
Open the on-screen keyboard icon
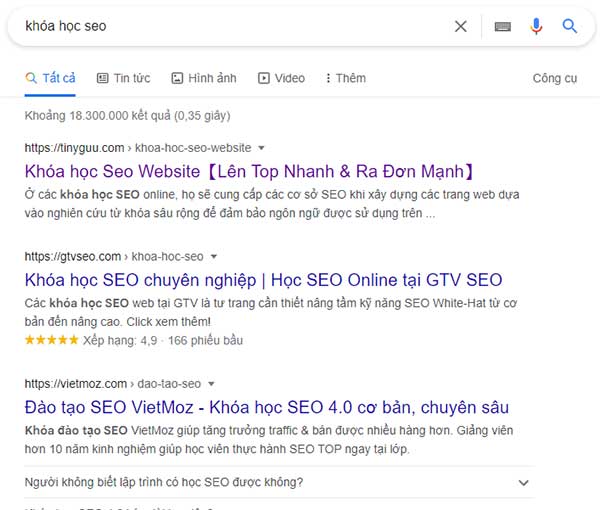(x=503, y=26)
